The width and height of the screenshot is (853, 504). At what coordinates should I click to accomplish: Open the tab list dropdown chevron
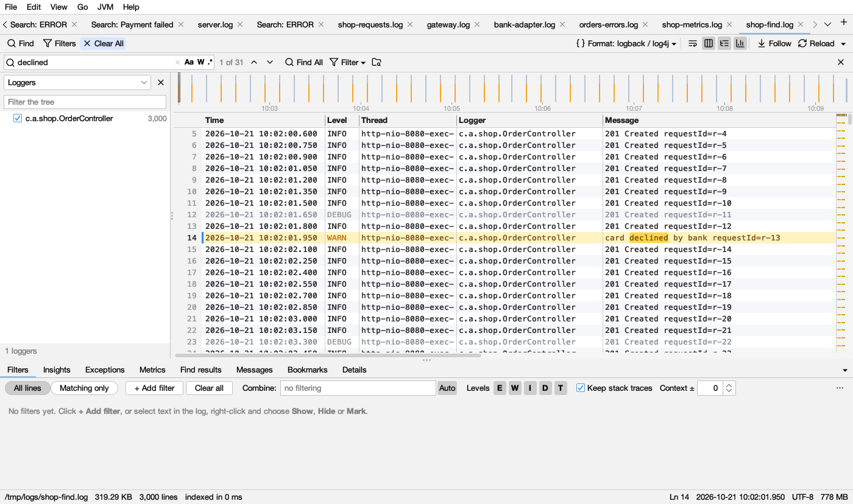coord(827,24)
